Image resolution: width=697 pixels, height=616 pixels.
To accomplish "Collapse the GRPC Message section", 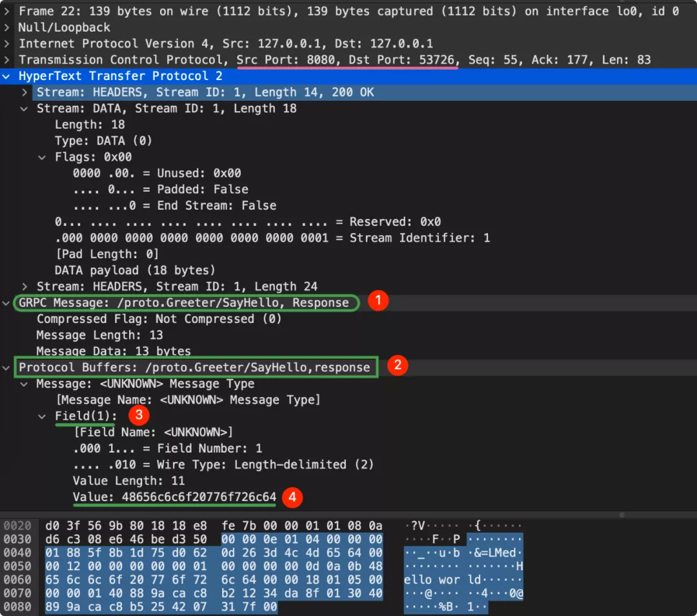I will 6,303.
